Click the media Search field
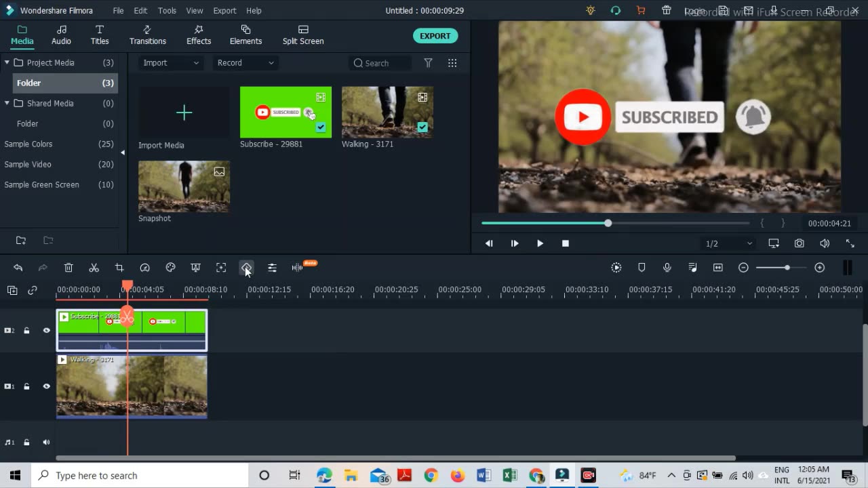 click(380, 63)
